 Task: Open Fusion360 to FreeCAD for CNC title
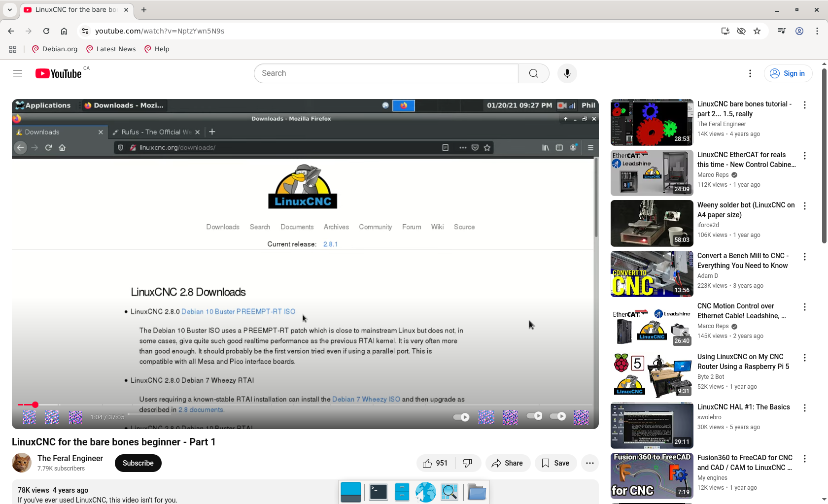[x=745, y=463]
